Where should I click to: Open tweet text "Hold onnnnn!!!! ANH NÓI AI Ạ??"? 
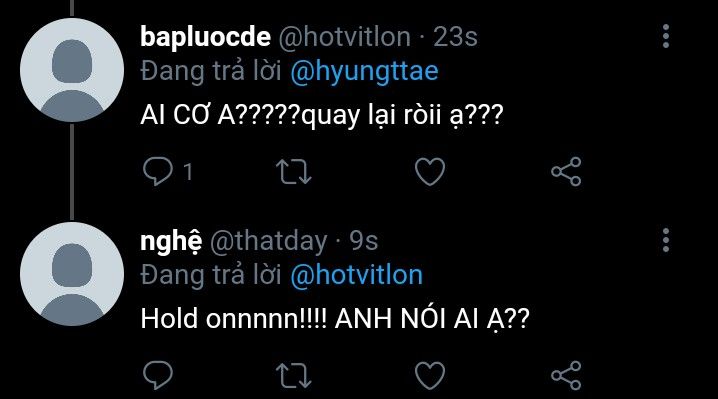(x=335, y=318)
